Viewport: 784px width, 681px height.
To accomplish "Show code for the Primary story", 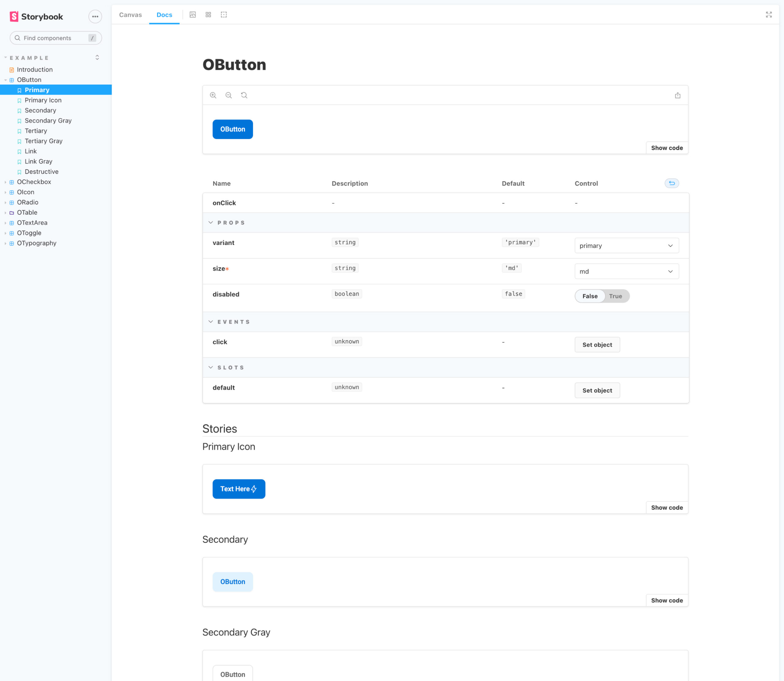I will [x=667, y=148].
